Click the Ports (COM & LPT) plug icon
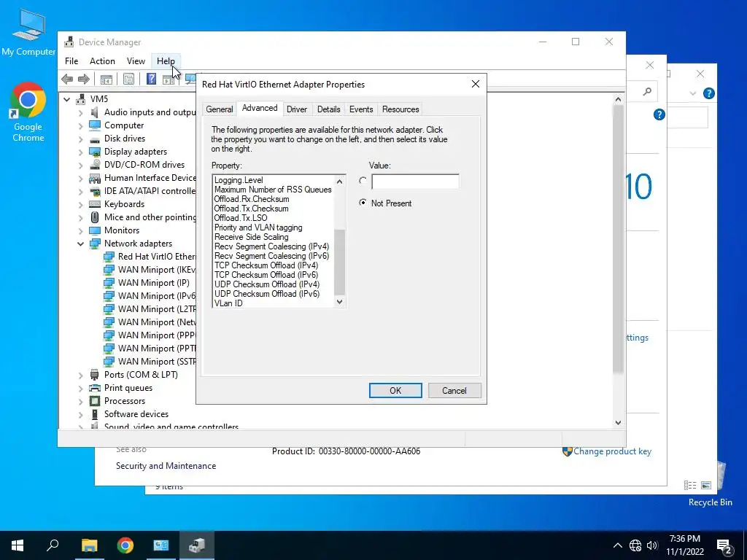The image size is (747, 560). 95,375
